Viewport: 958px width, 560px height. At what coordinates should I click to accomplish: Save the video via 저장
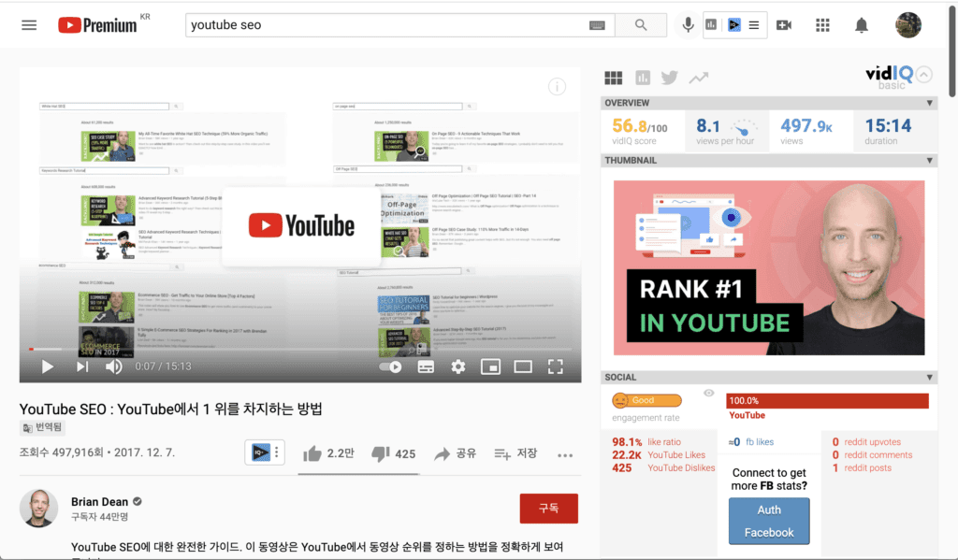pyautogui.click(x=515, y=453)
